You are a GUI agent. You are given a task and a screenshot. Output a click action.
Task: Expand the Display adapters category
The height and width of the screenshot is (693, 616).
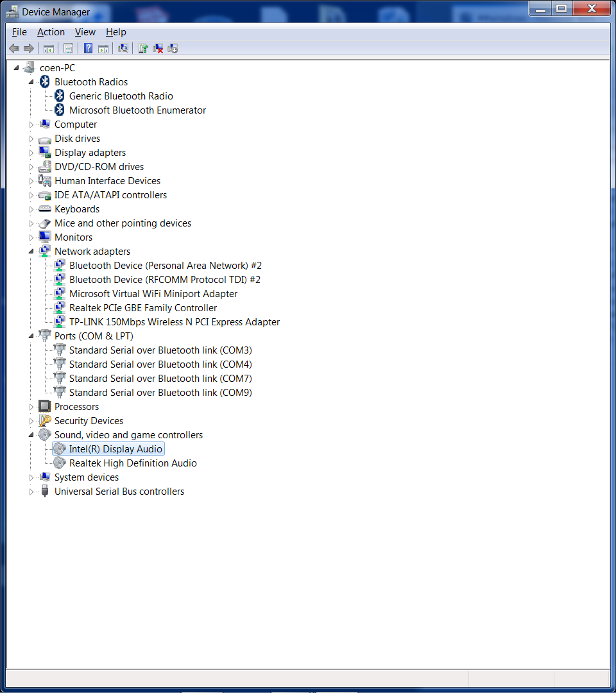coord(31,153)
